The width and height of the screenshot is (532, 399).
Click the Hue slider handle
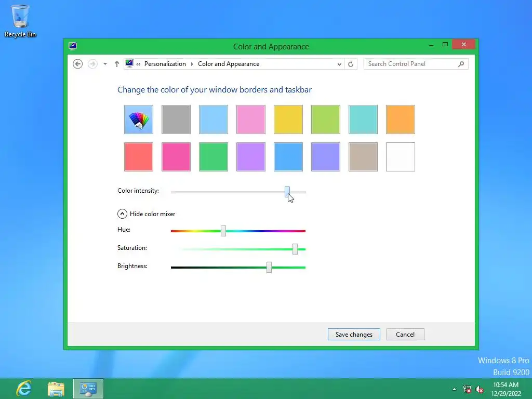223,231
